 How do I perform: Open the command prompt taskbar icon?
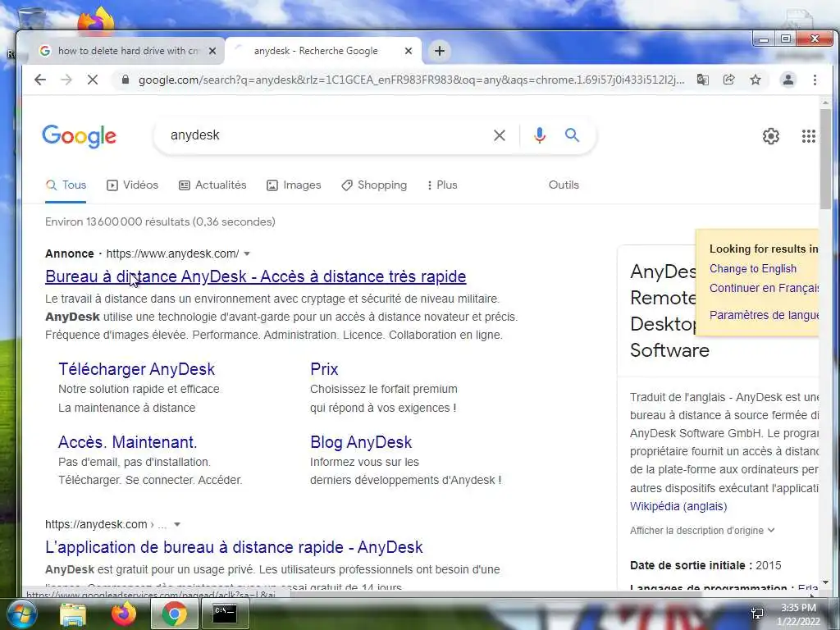(225, 614)
